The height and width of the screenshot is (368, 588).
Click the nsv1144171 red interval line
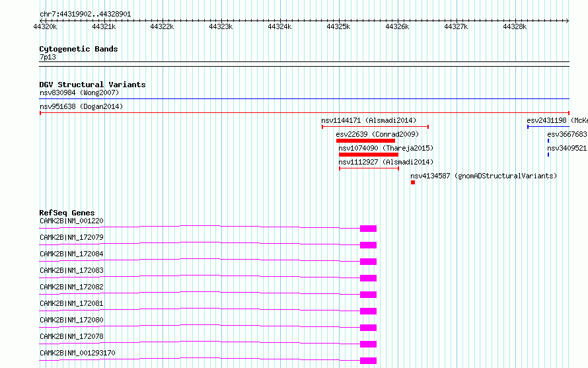click(375, 127)
